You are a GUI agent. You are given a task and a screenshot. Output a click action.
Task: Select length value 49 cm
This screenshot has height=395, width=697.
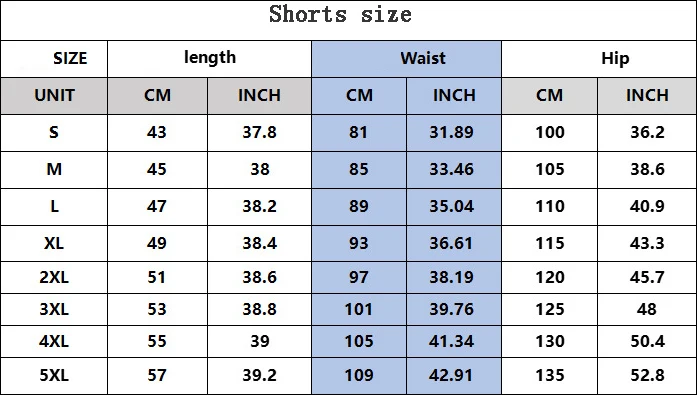click(157, 243)
